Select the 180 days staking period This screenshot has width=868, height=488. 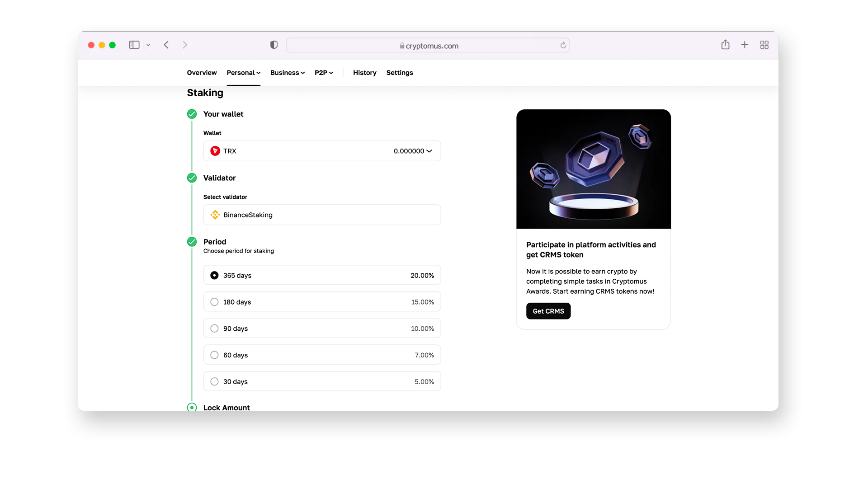[x=214, y=301]
